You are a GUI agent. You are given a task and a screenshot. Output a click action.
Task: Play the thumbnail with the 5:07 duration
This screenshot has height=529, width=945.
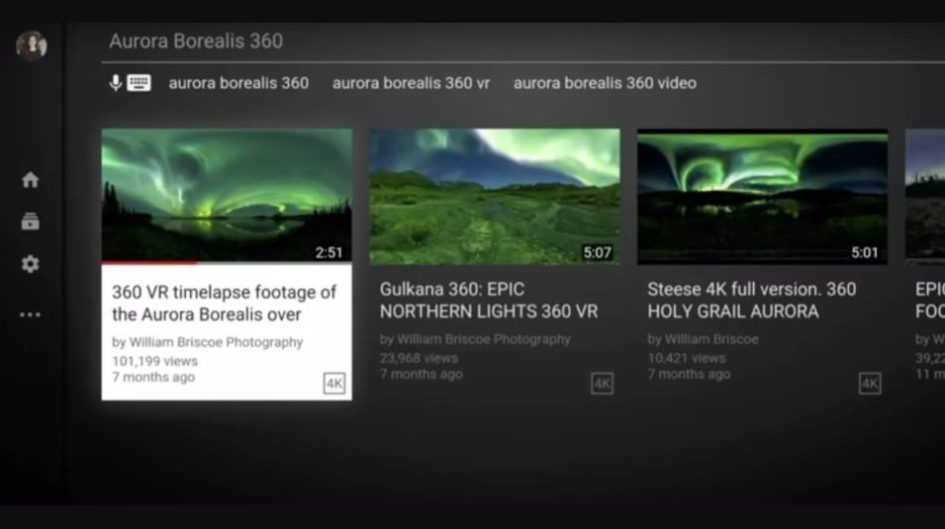(494, 196)
